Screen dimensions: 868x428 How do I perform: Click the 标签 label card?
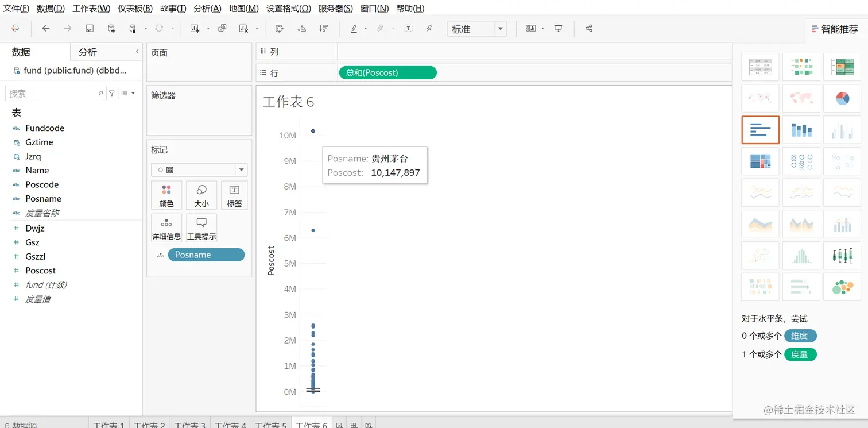(x=234, y=195)
